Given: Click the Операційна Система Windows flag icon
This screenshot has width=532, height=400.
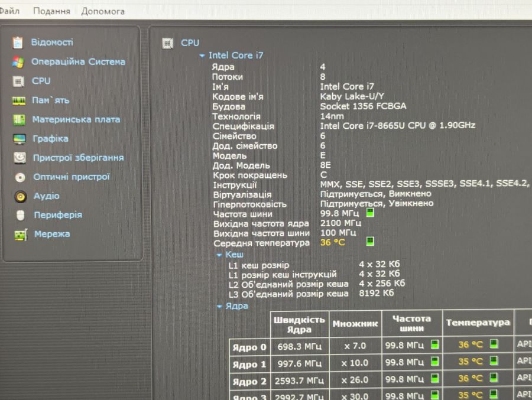Looking at the screenshot, I should [18, 62].
